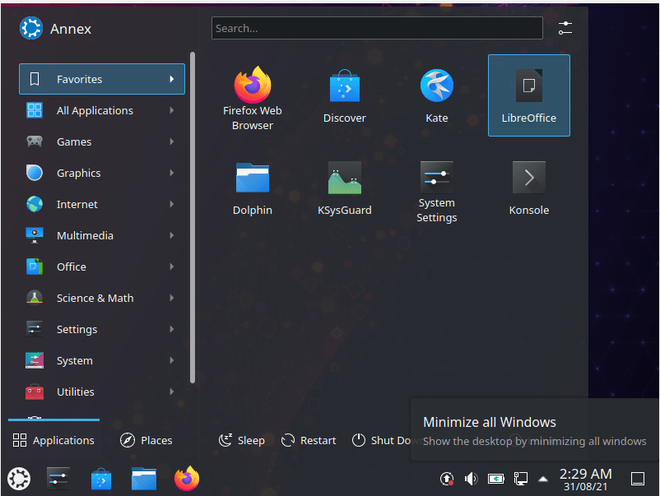The height and width of the screenshot is (496, 660).
Task: Launch Firefox Web Browser from favorites grid
Action: [252, 98]
